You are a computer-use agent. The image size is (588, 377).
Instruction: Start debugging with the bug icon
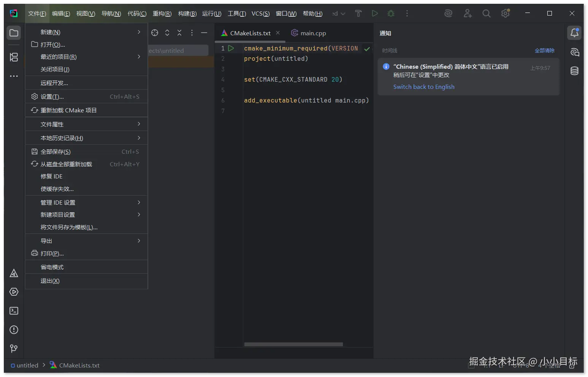pos(391,14)
